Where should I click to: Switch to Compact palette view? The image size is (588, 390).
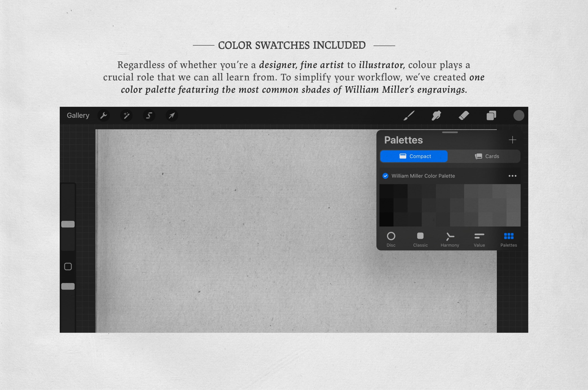[x=414, y=156]
